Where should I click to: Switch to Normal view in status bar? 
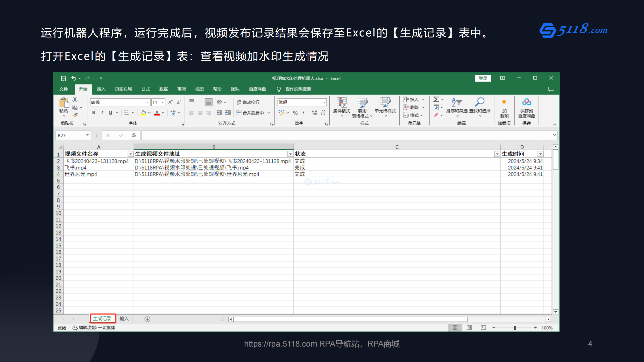click(x=455, y=328)
